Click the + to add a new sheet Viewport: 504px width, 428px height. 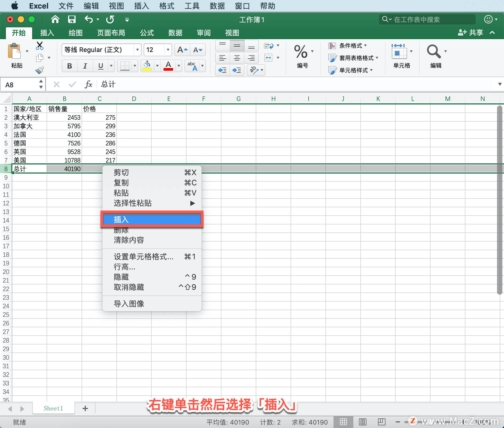[85, 408]
